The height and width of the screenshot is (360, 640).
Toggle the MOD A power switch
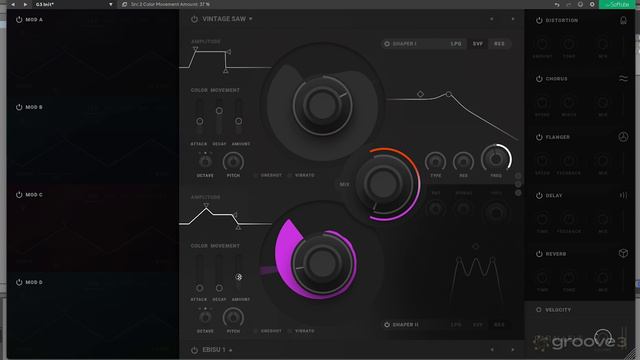point(19,20)
